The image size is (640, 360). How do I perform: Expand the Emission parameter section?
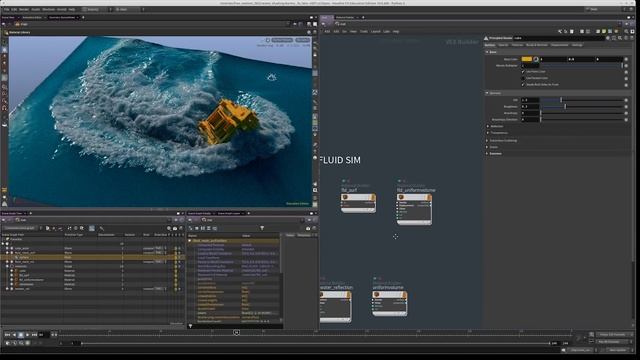tap(488, 153)
